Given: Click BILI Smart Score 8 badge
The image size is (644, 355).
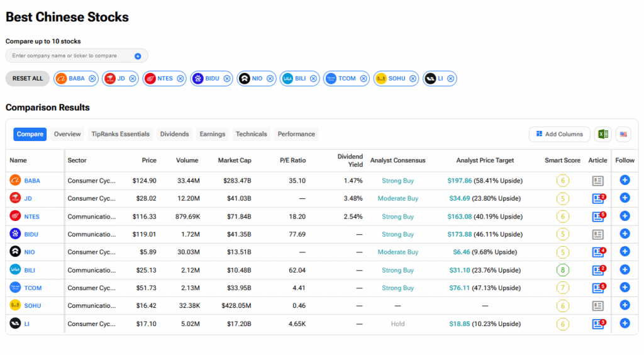Looking at the screenshot, I should coord(562,270).
